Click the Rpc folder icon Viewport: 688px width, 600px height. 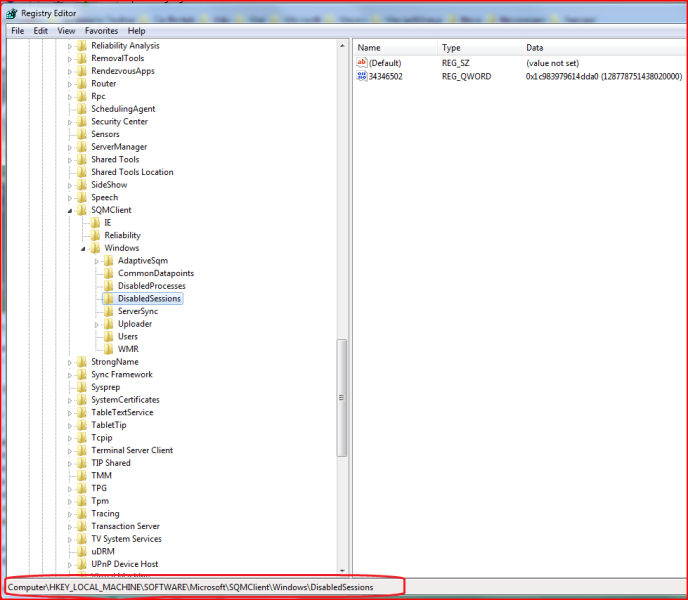82,97
